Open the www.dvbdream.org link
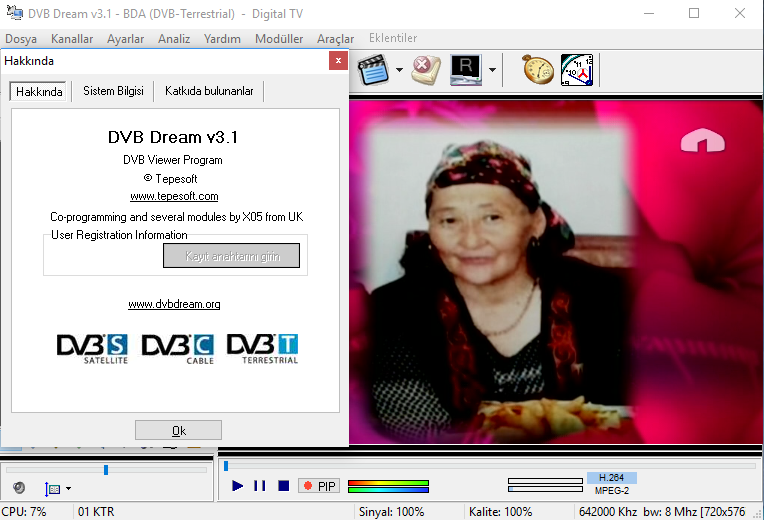764x520 pixels. pyautogui.click(x=174, y=304)
